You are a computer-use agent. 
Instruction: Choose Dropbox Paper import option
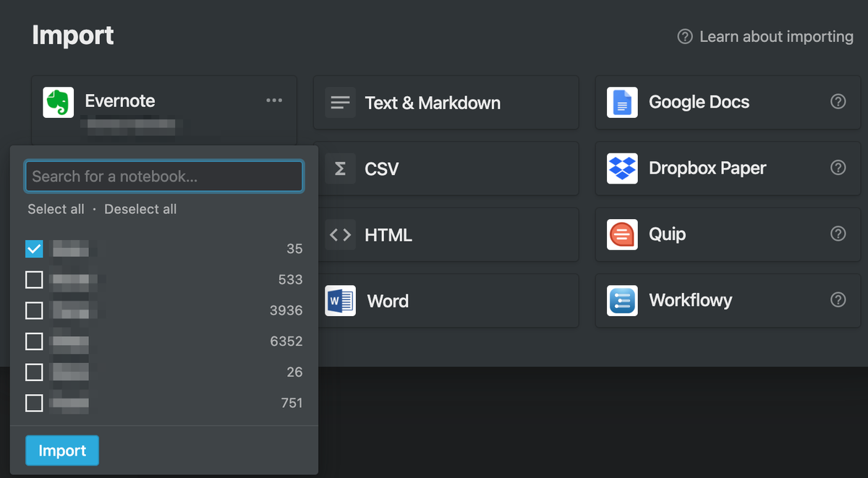click(729, 168)
